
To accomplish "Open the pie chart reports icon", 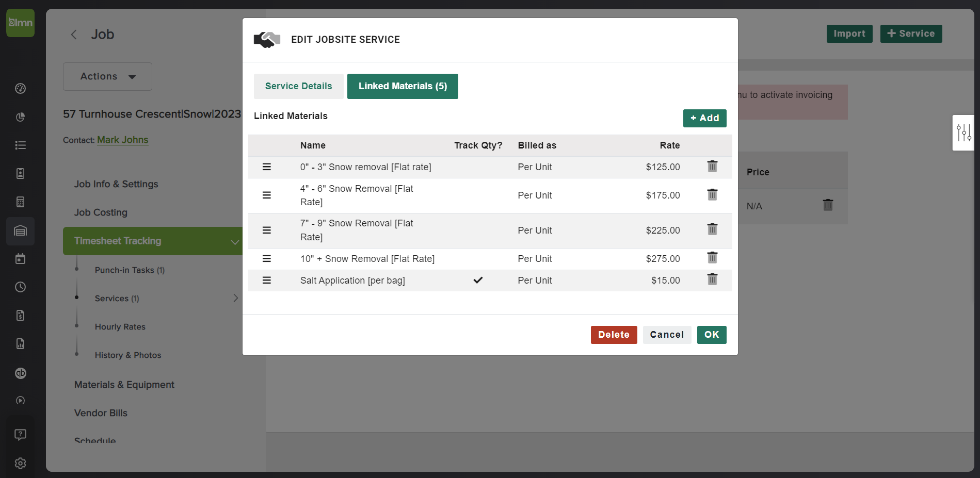I will coord(21,117).
